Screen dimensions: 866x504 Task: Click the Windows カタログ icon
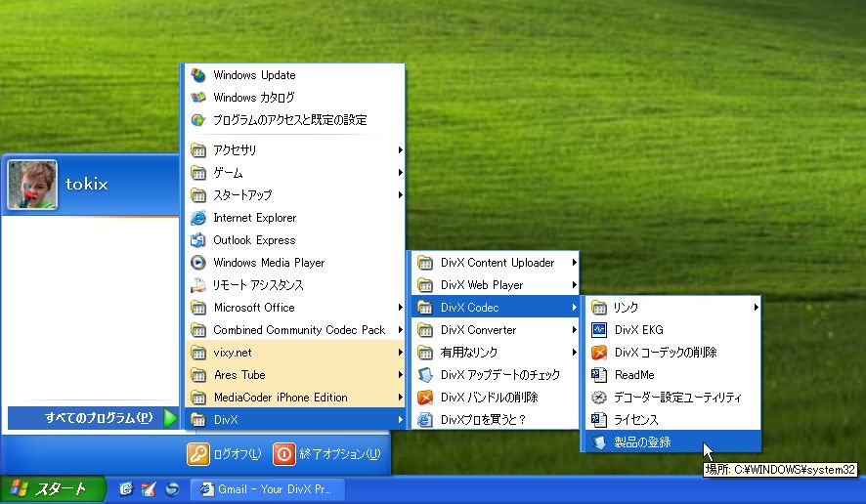point(198,98)
